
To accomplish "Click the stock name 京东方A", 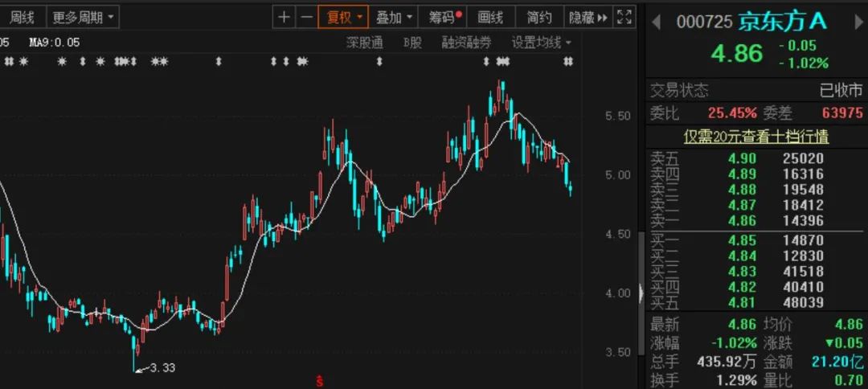I will tap(782, 22).
